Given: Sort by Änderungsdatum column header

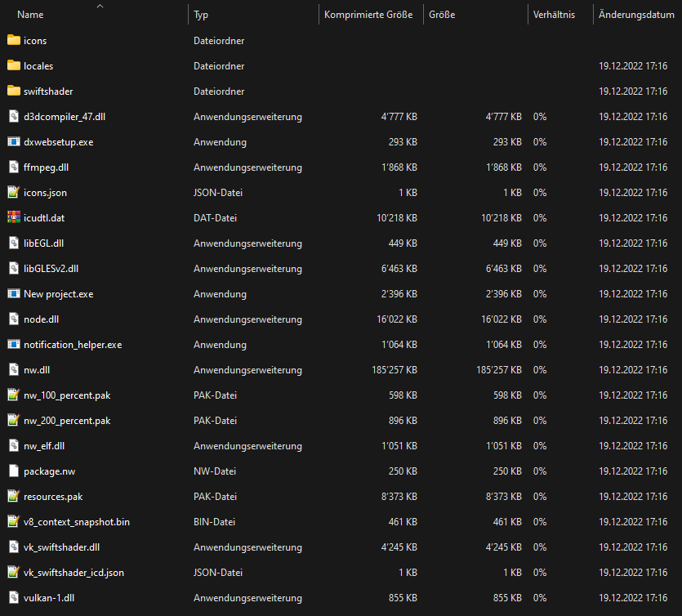Looking at the screenshot, I should click(636, 15).
